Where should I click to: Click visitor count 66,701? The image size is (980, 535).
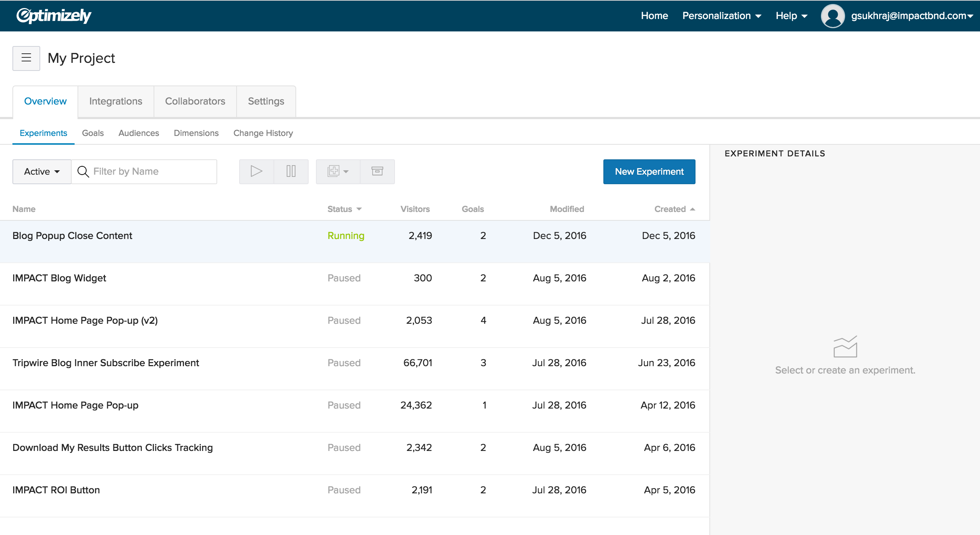(x=417, y=363)
